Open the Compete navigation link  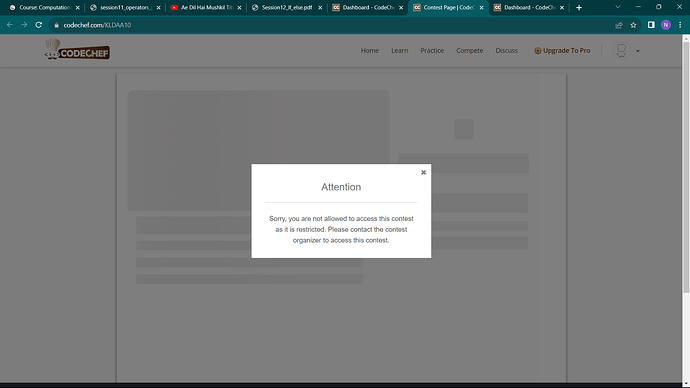pyautogui.click(x=470, y=51)
